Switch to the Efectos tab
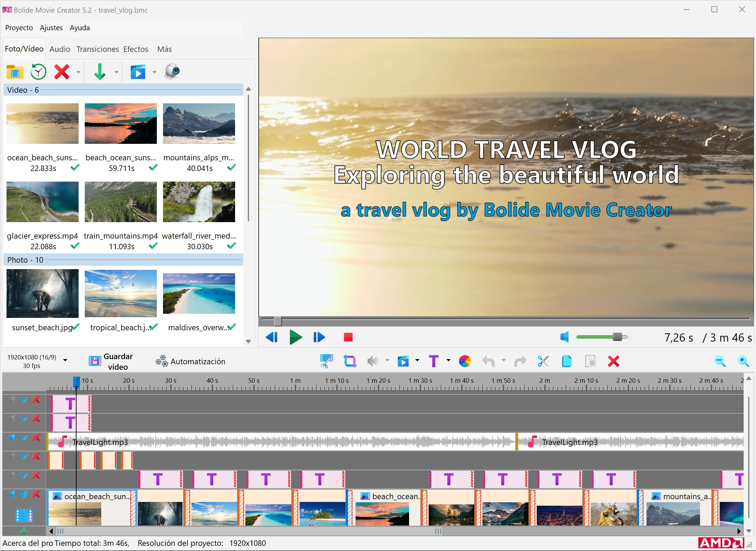The image size is (756, 551). (136, 49)
